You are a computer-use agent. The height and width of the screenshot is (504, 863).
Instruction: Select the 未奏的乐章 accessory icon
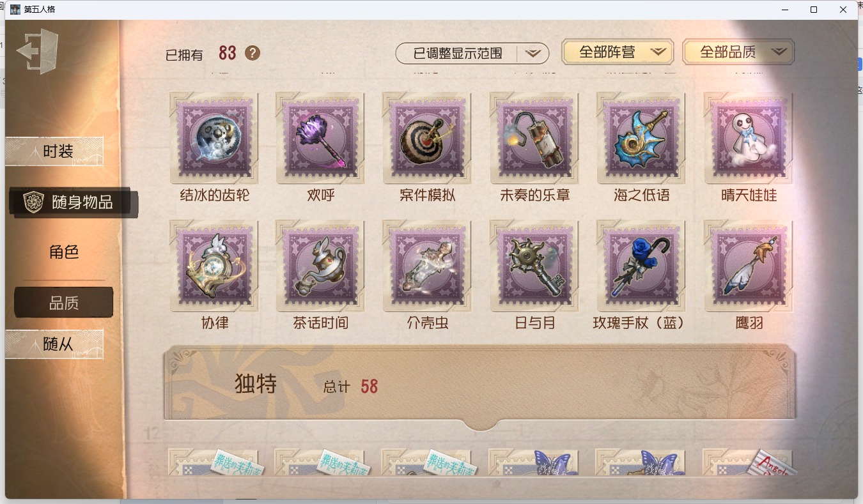[534, 138]
